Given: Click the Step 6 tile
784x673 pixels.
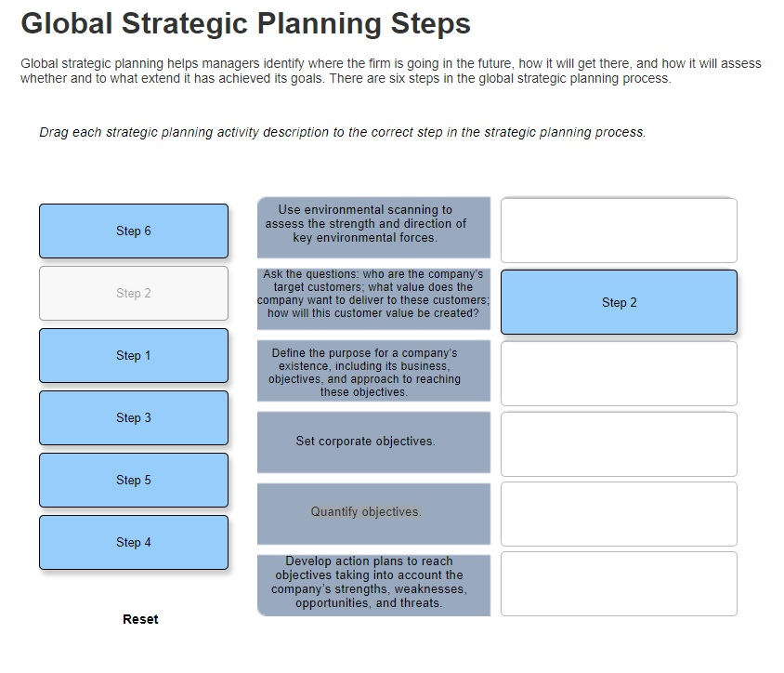Looking at the screenshot, I should click(x=134, y=231).
